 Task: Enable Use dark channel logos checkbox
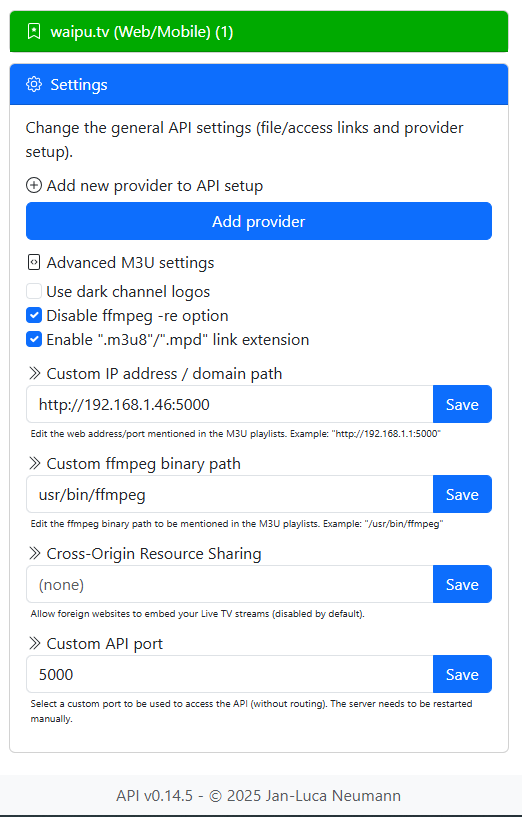click(34, 291)
